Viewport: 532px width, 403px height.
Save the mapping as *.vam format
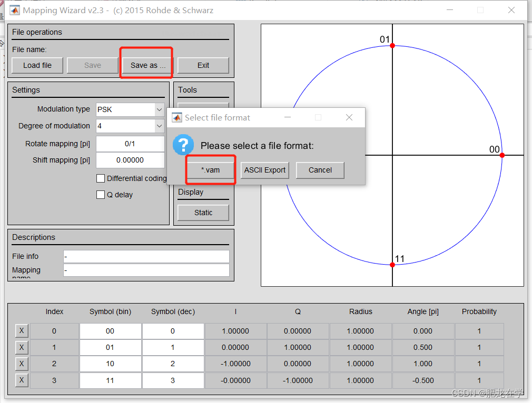click(210, 170)
